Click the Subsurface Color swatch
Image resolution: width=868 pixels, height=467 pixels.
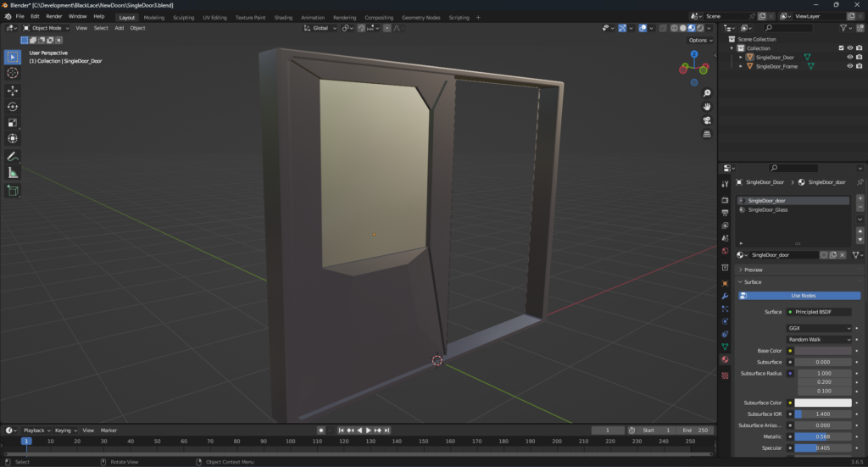pos(822,403)
